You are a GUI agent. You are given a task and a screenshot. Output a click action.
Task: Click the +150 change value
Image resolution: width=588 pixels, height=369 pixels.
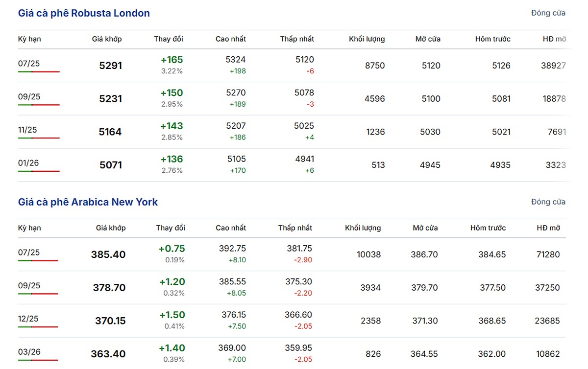coord(171,93)
